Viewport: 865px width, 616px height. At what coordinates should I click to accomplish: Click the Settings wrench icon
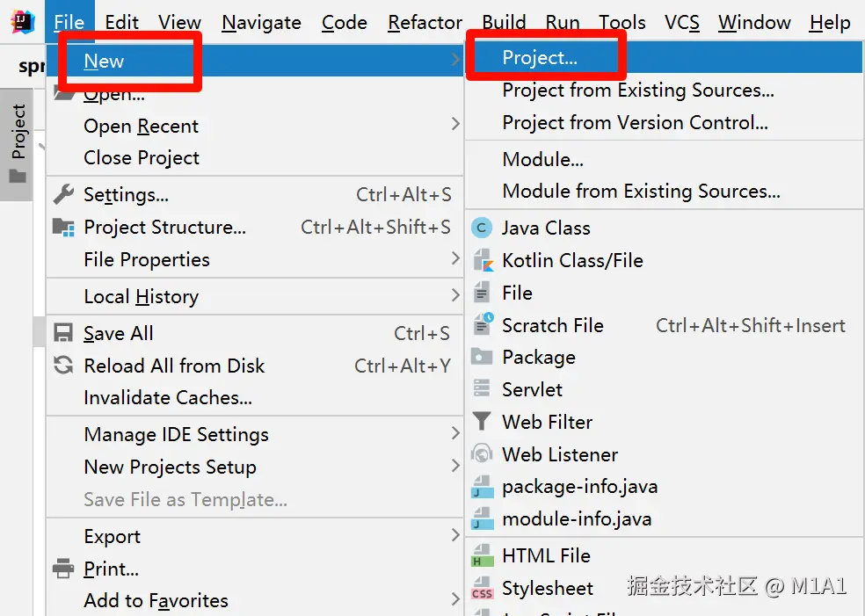pyautogui.click(x=63, y=195)
